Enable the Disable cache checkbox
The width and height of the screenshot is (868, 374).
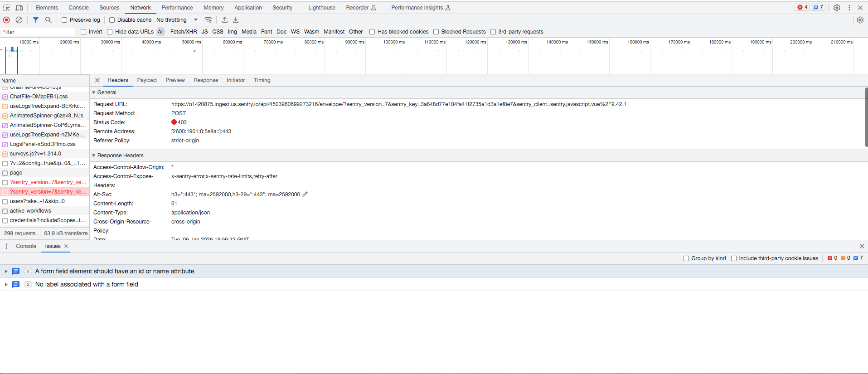(112, 20)
